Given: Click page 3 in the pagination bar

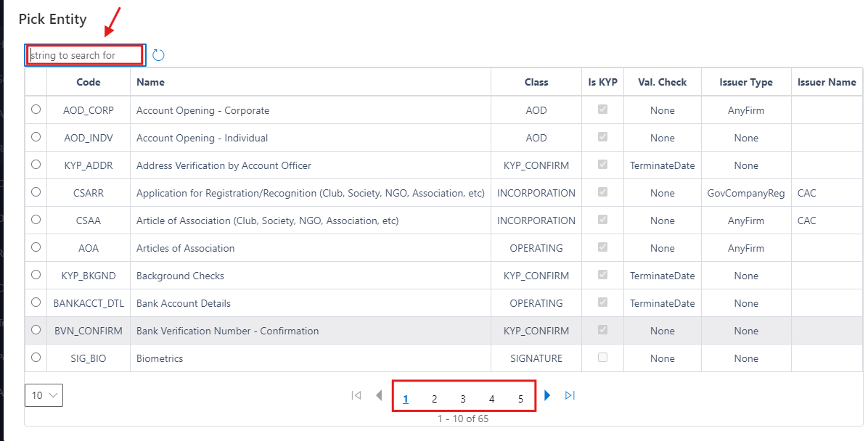Looking at the screenshot, I should click(x=462, y=398).
